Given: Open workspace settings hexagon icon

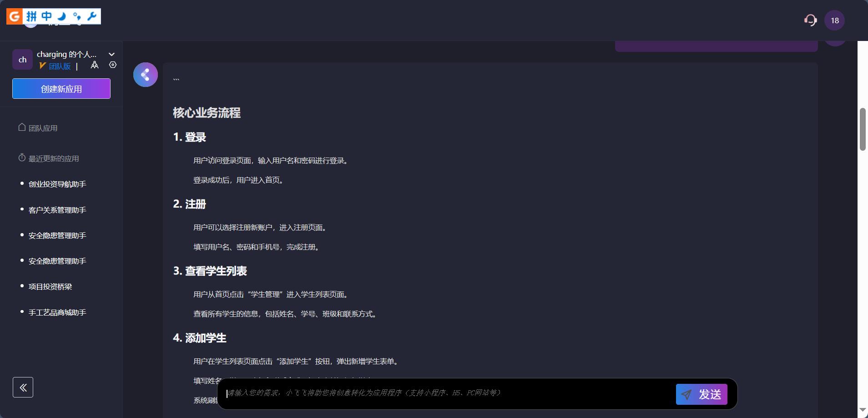Looking at the screenshot, I should click(x=113, y=65).
